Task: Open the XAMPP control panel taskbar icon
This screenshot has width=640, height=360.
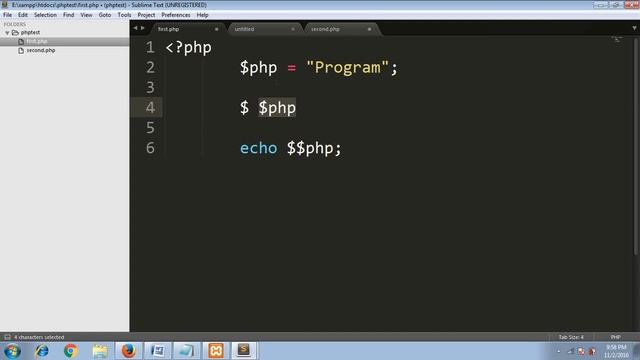Action: point(216,351)
